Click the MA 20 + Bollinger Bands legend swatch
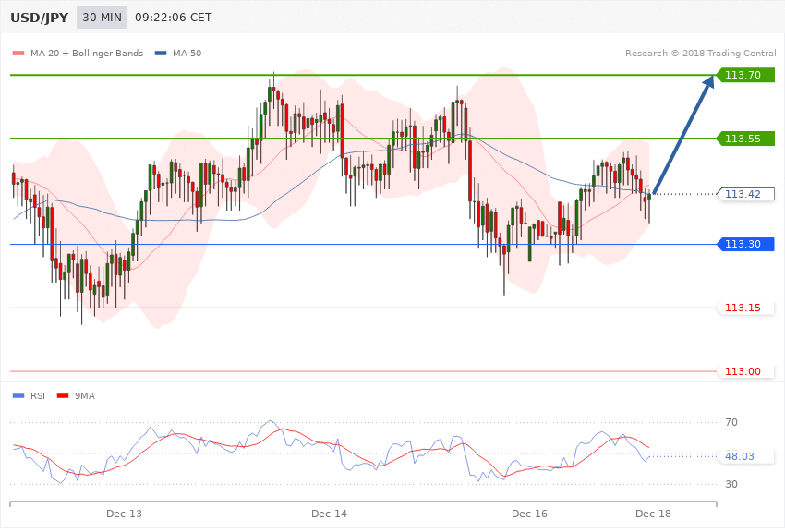 coord(18,53)
